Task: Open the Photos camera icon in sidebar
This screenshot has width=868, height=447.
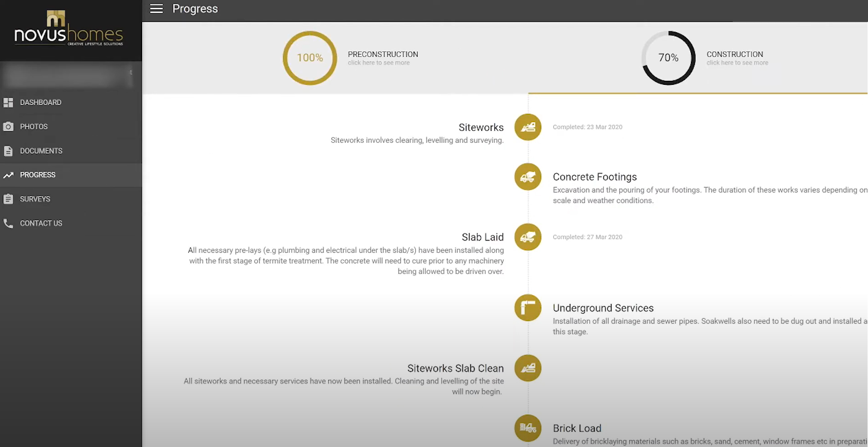Action: pyautogui.click(x=8, y=127)
